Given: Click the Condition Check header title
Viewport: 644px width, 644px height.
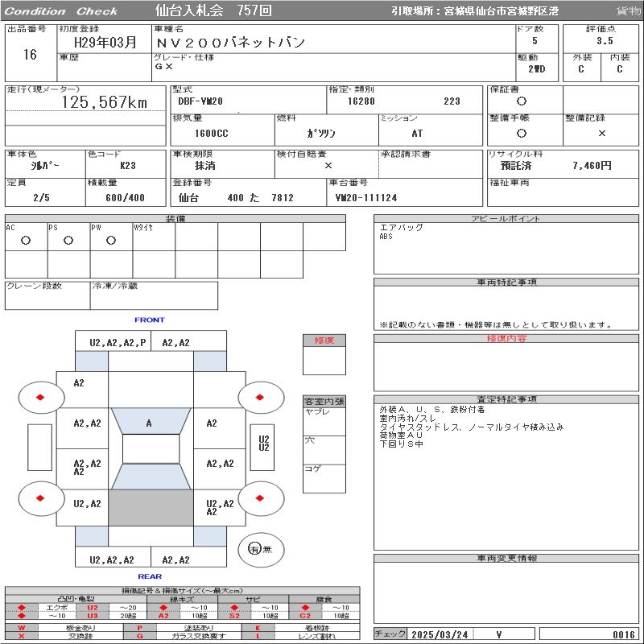Looking at the screenshot, I should [x=61, y=10].
